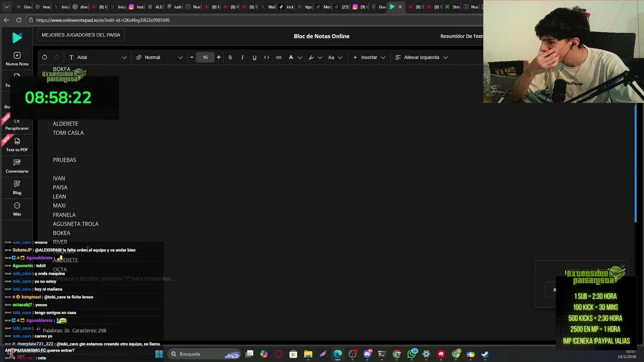This screenshot has width=644, height=362.
Task: Click the text color A icon
Action: click(291, 57)
